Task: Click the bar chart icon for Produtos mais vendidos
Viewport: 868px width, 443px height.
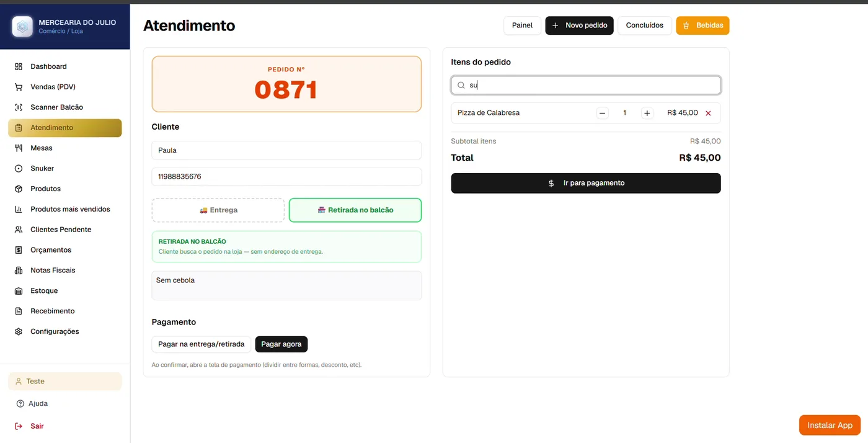Action: pyautogui.click(x=19, y=209)
